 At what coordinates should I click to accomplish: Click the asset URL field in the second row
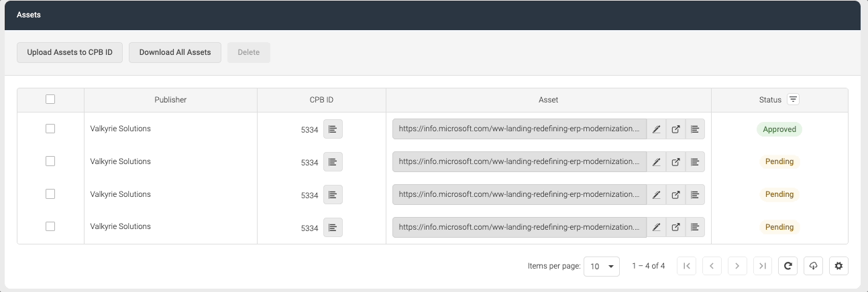520,162
